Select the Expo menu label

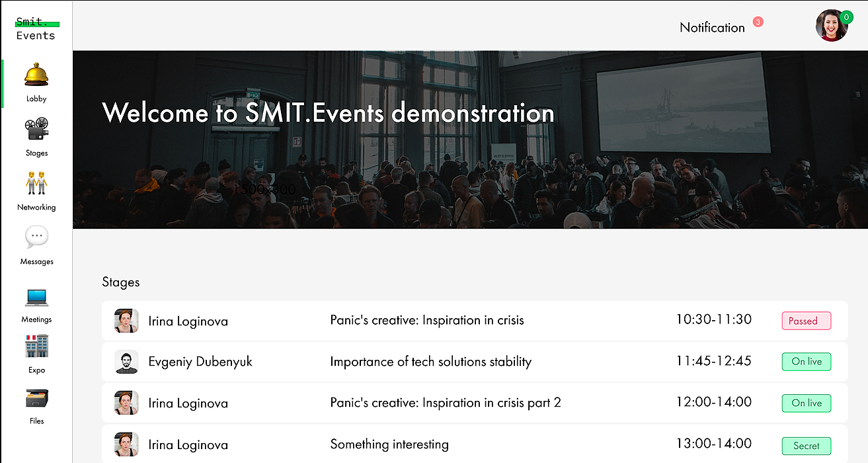[36, 370]
